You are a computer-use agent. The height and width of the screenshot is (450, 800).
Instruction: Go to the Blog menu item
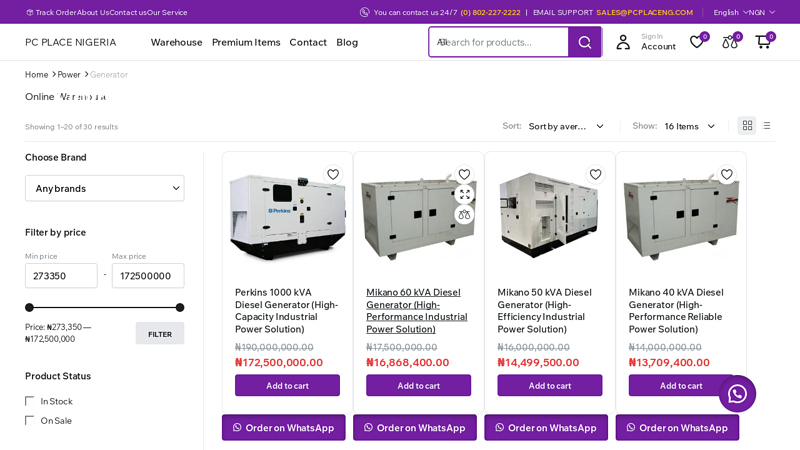(x=347, y=42)
